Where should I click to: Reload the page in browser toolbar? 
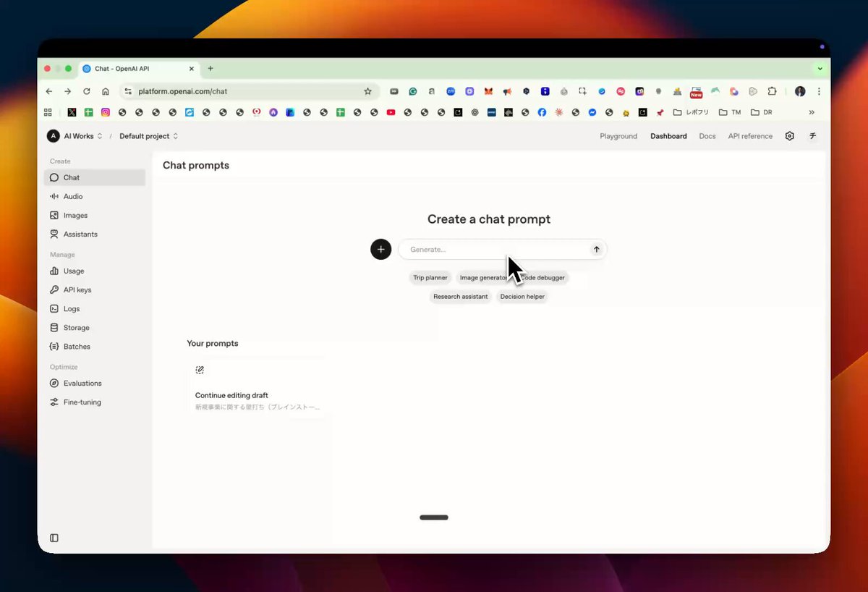point(87,91)
